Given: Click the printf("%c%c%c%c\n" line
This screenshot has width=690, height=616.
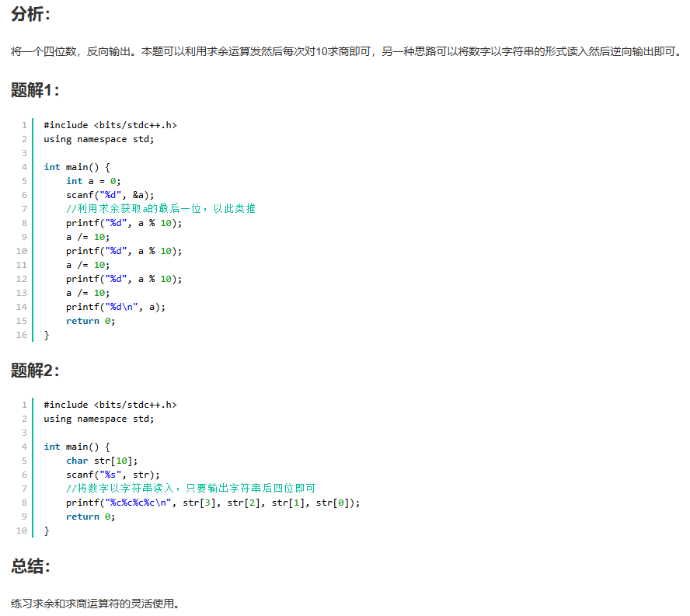Looking at the screenshot, I should [x=213, y=503].
